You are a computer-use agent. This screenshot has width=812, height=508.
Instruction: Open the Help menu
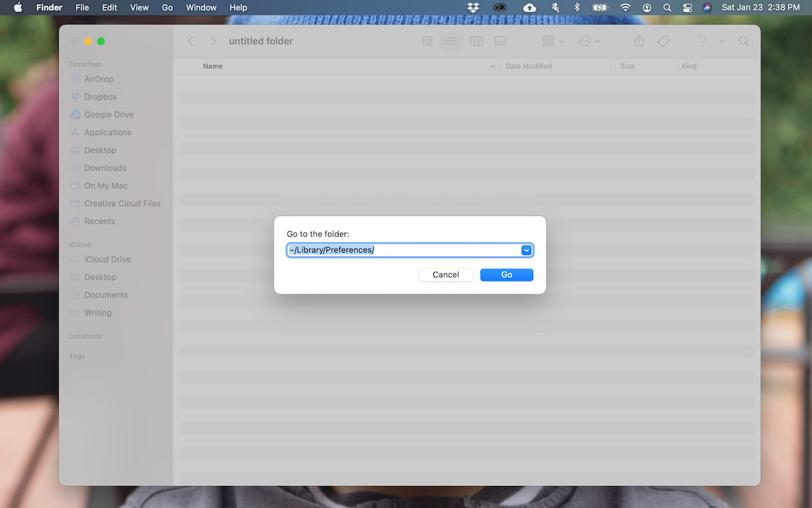click(x=238, y=7)
